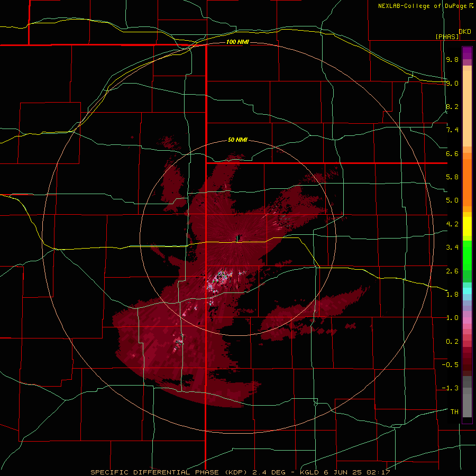Click the 3.4 legend value
The image size is (476, 476).
[x=452, y=248]
